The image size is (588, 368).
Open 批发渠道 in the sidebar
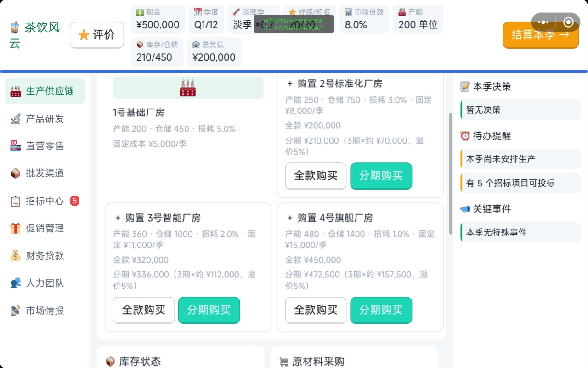point(45,173)
